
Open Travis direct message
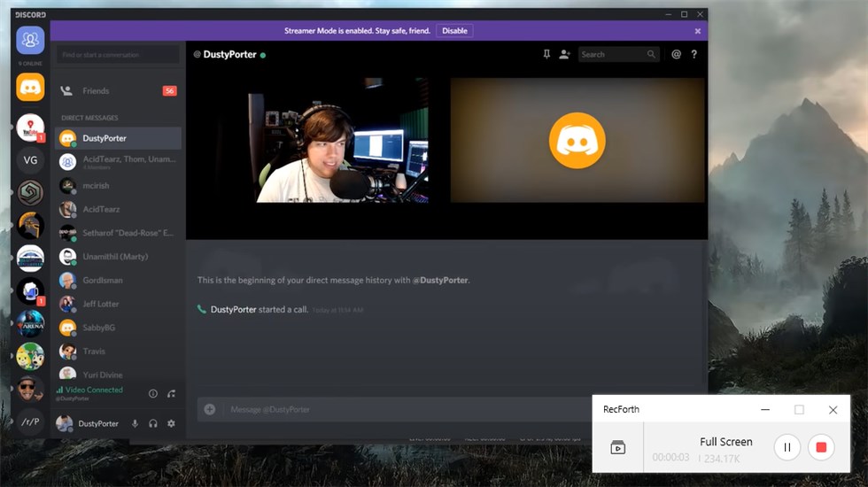[117, 352]
